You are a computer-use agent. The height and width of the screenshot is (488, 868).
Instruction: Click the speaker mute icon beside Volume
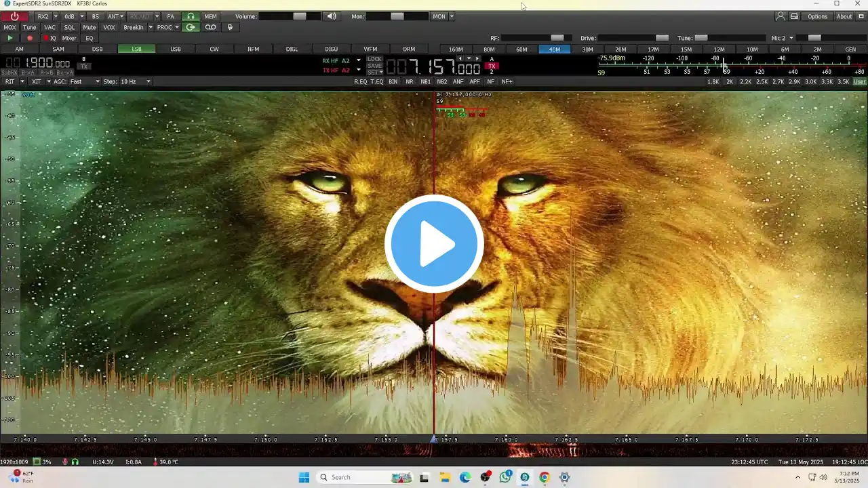pos(332,16)
